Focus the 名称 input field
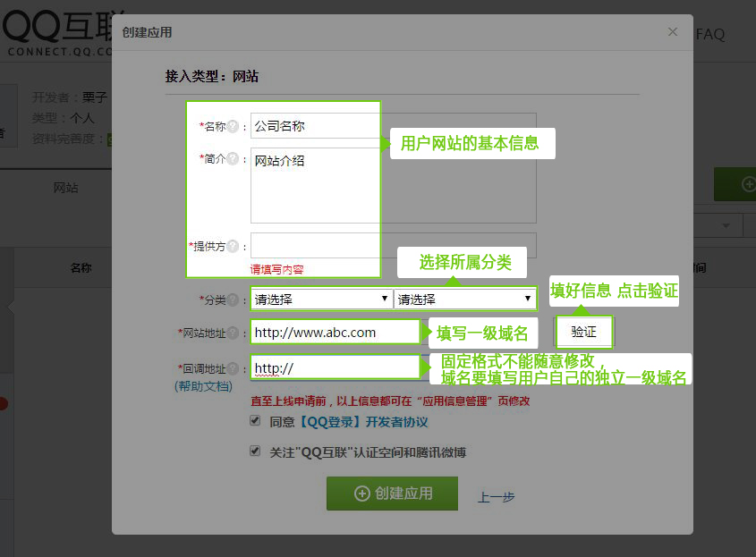Image resolution: width=756 pixels, height=557 pixels. (394, 126)
